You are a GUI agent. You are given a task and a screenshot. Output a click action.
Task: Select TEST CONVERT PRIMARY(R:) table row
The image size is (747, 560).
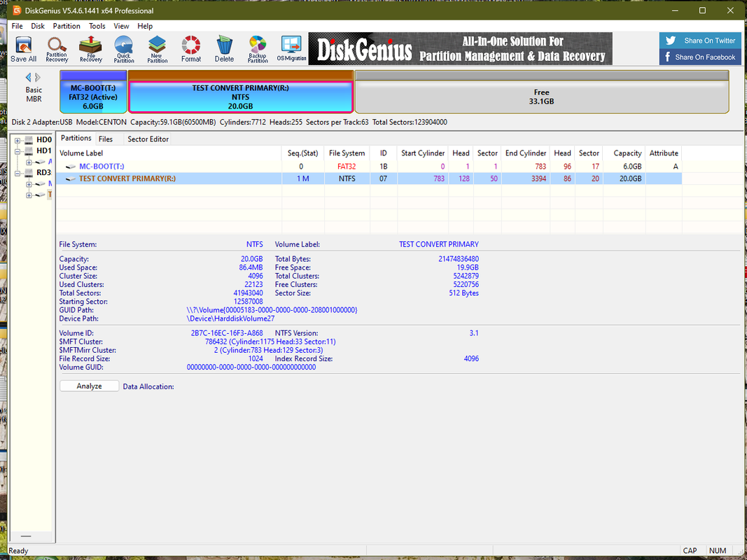click(369, 178)
